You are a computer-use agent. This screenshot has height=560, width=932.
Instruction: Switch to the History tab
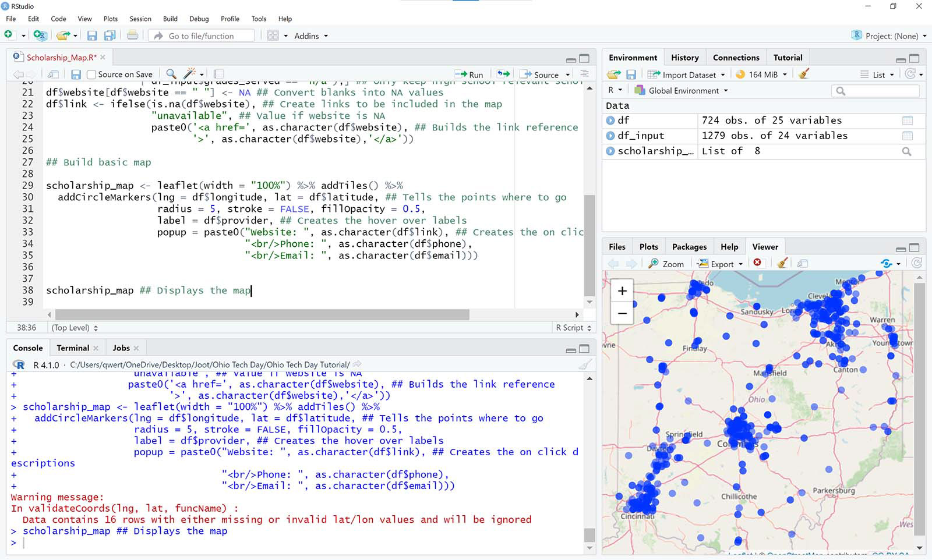coord(684,58)
